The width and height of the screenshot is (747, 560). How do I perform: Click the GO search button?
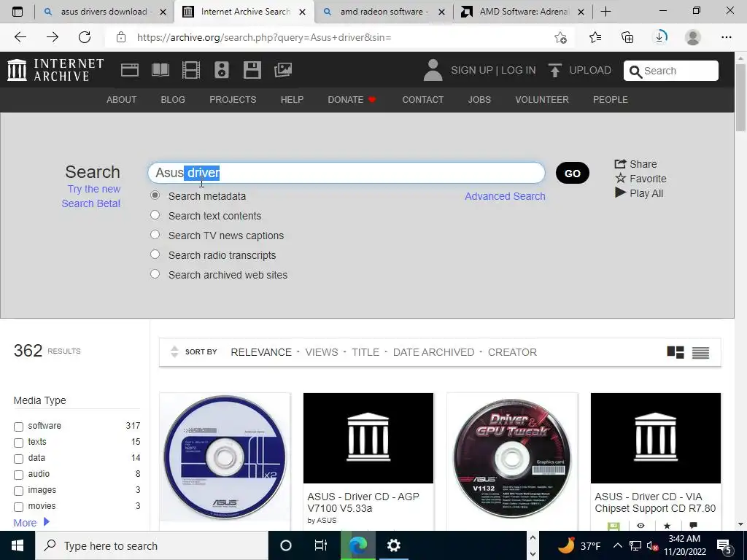pyautogui.click(x=572, y=173)
